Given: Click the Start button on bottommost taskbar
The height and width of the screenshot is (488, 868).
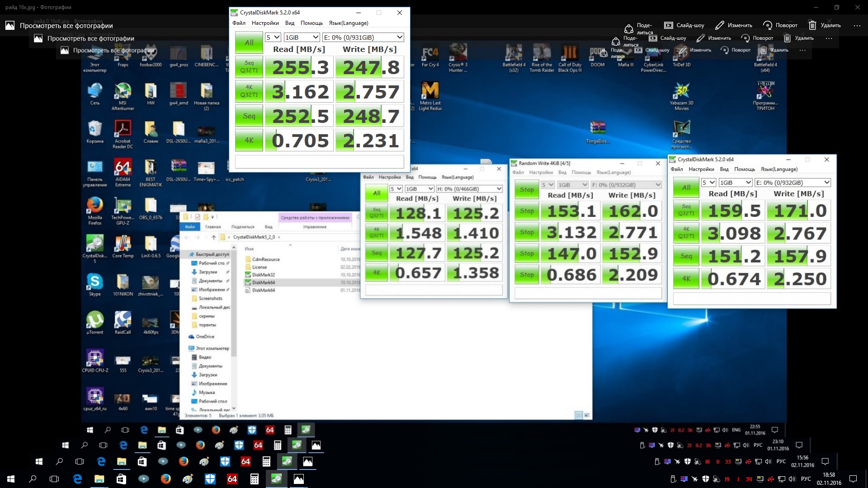Looking at the screenshot, I should point(11,479).
